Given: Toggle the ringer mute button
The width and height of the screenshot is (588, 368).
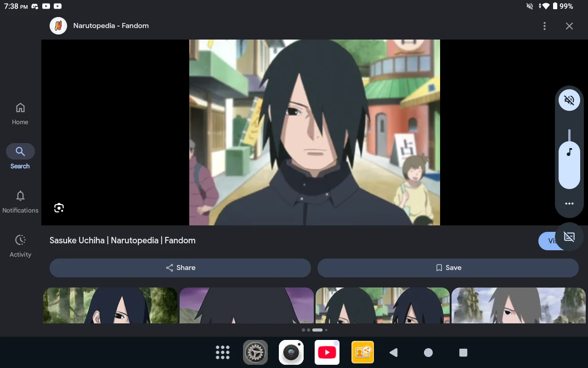Looking at the screenshot, I should coord(569,100).
